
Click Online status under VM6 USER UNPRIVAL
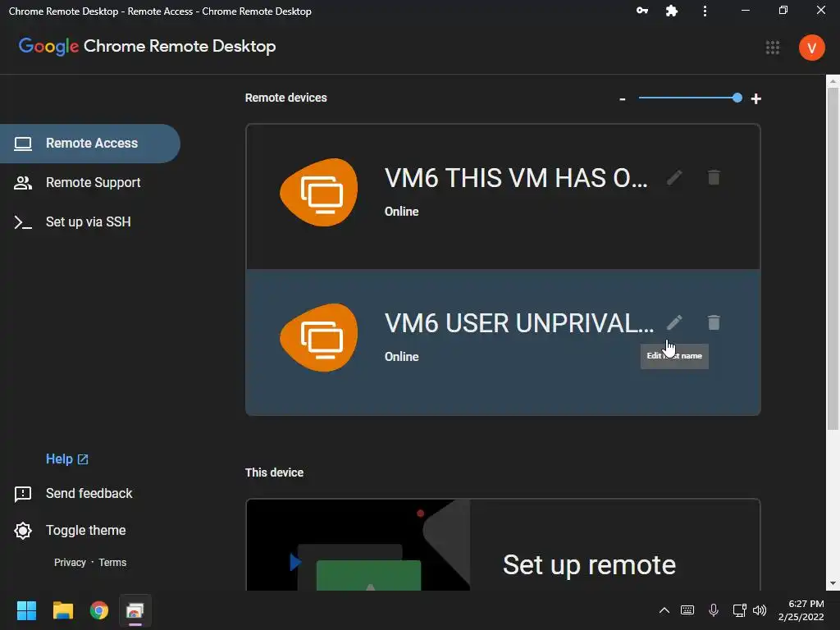(402, 357)
